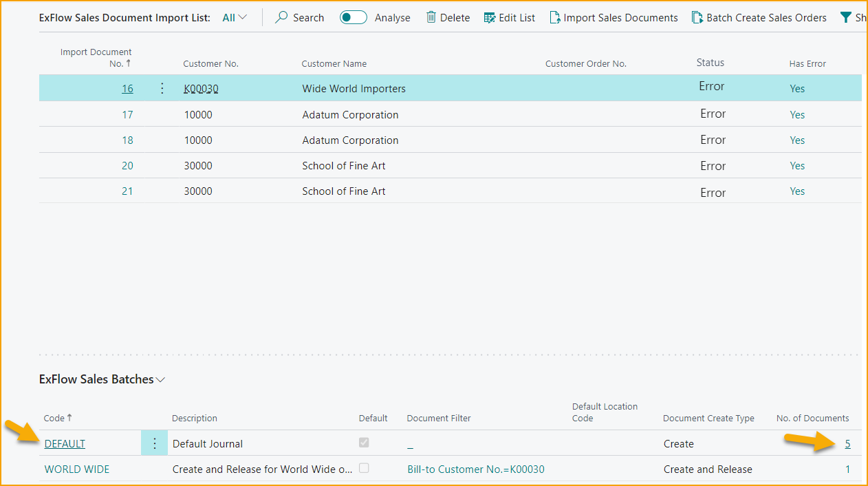The image size is (868, 486).
Task: Open import document 16 link
Action: point(127,88)
